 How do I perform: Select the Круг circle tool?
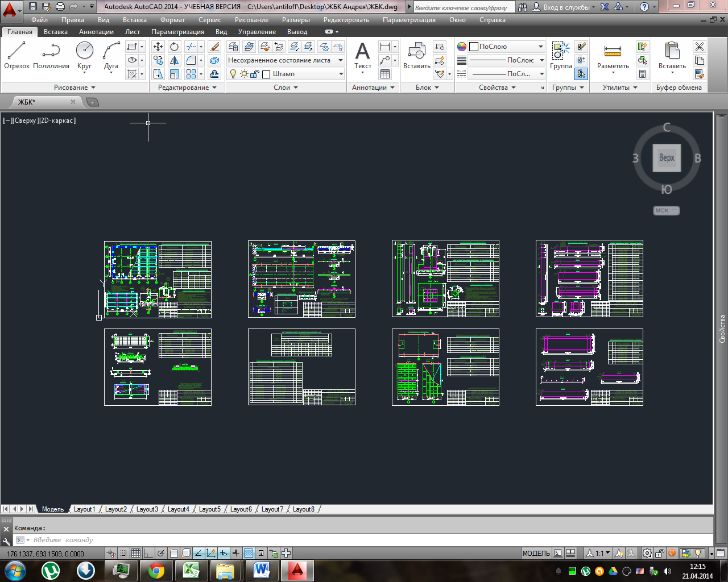click(x=84, y=55)
